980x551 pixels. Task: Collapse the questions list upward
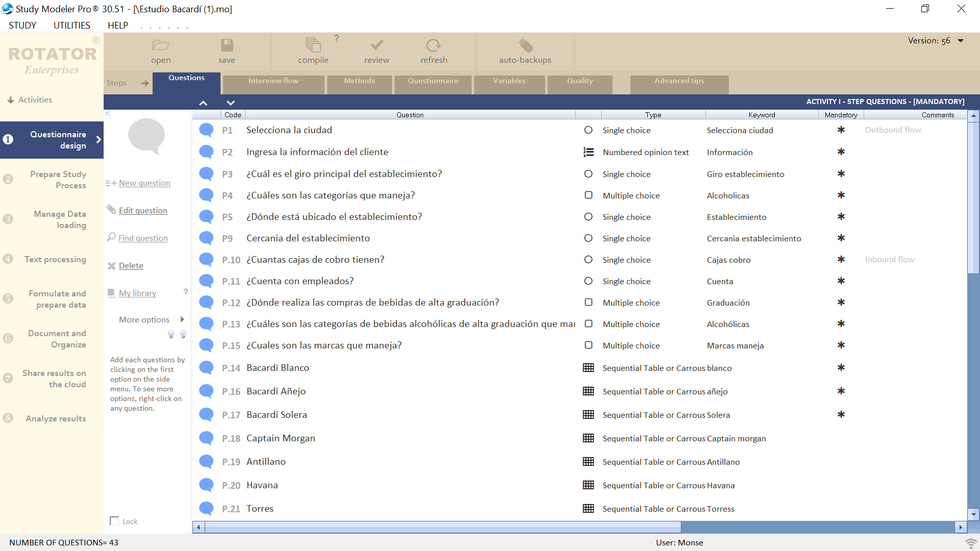point(203,103)
